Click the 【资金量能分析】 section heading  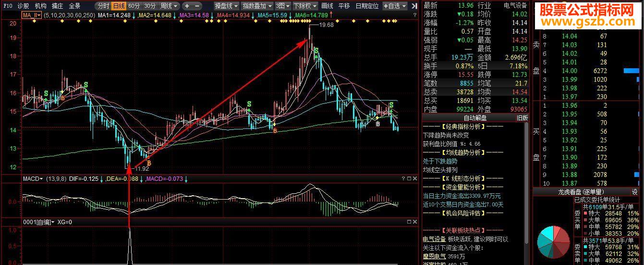pos(462,187)
